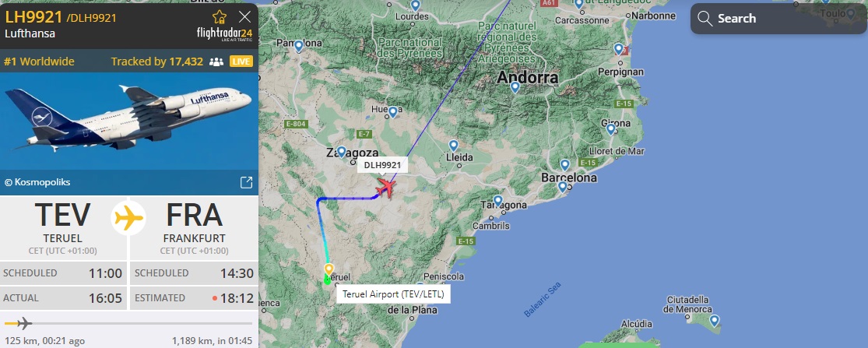
Task: Select the Girona airport pin marker
Action: (610, 129)
